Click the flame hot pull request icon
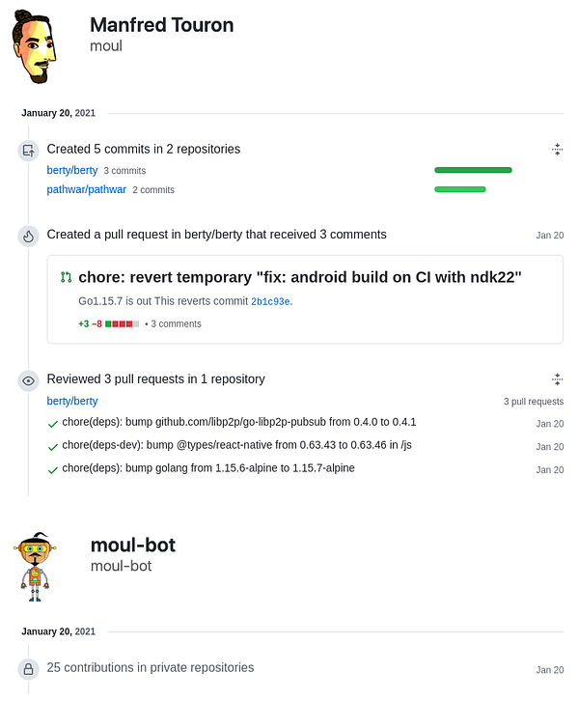 point(28,237)
